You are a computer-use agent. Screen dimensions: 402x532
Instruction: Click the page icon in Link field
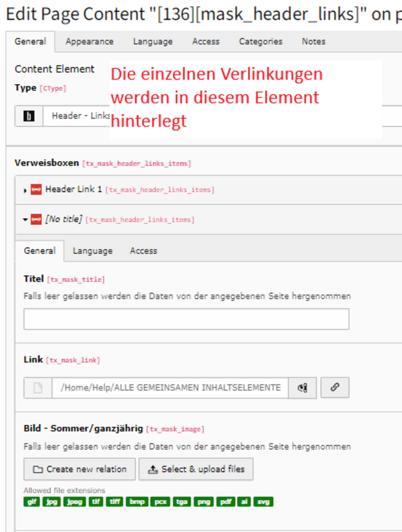(38, 388)
